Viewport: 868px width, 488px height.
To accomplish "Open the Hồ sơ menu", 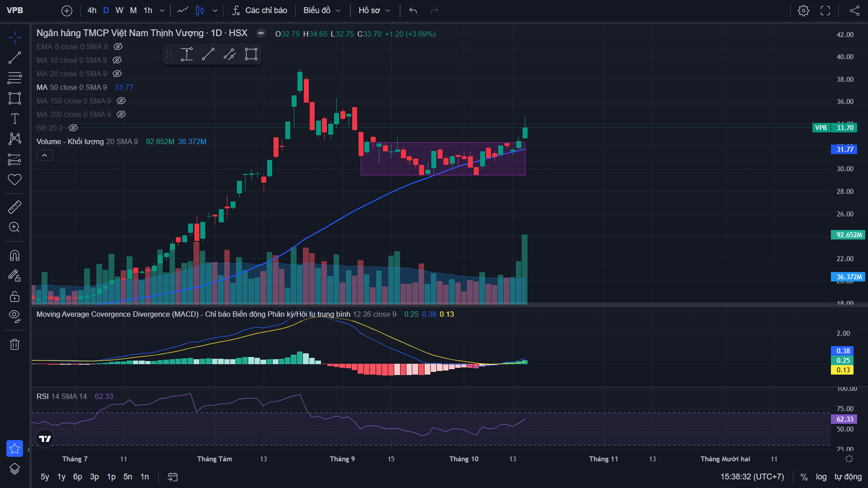I will point(374,10).
